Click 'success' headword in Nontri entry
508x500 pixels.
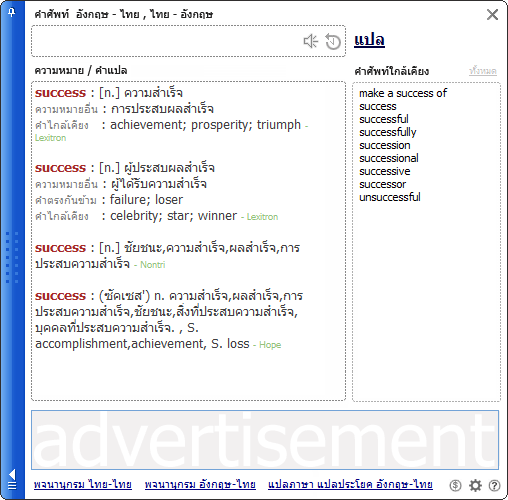point(60,248)
